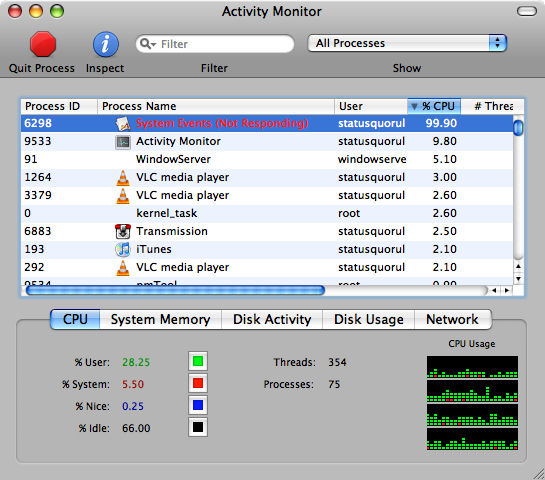Select the iTunes app icon
545x480 pixels.
(123, 250)
